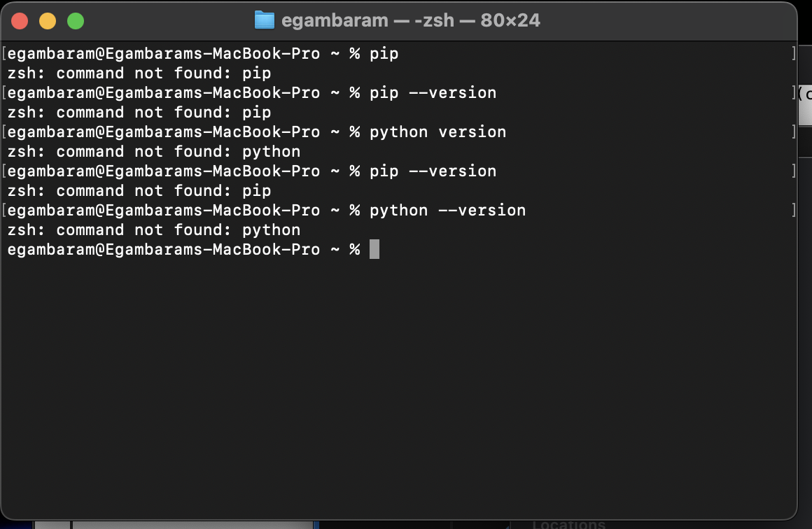Click the right bracket mark beside 'python --version' line
This screenshot has width=812, height=529.
(x=793, y=210)
